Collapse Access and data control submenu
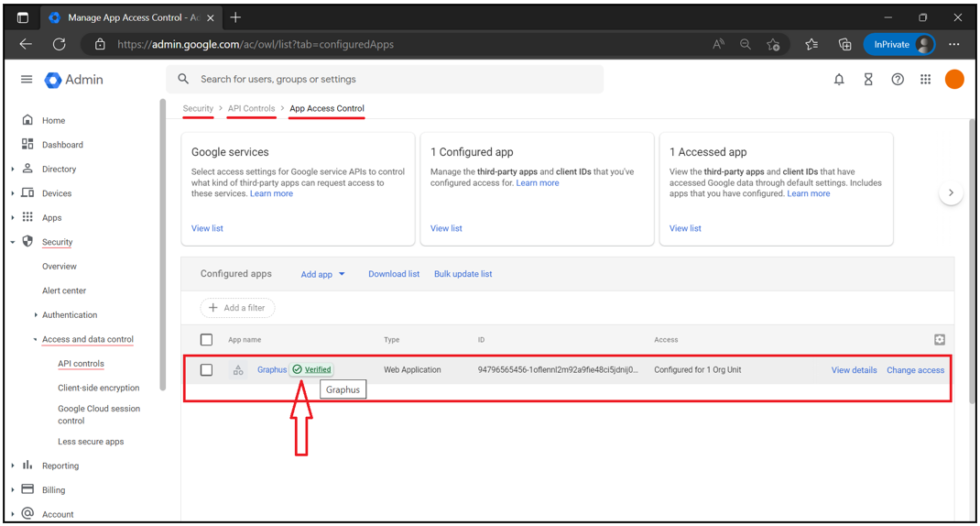The height and width of the screenshot is (526, 980). pyautogui.click(x=36, y=340)
